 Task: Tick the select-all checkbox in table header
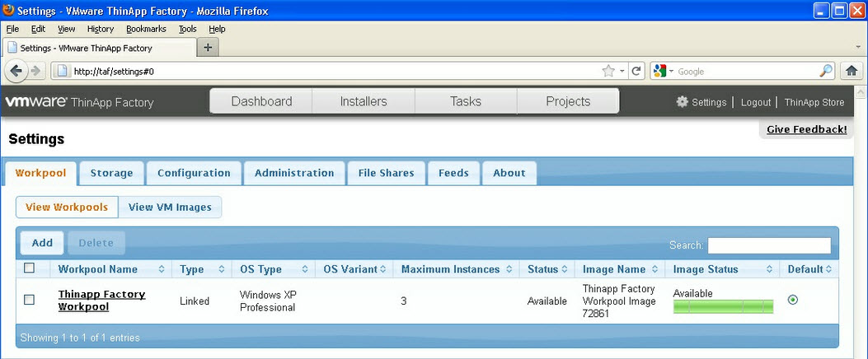click(30, 268)
